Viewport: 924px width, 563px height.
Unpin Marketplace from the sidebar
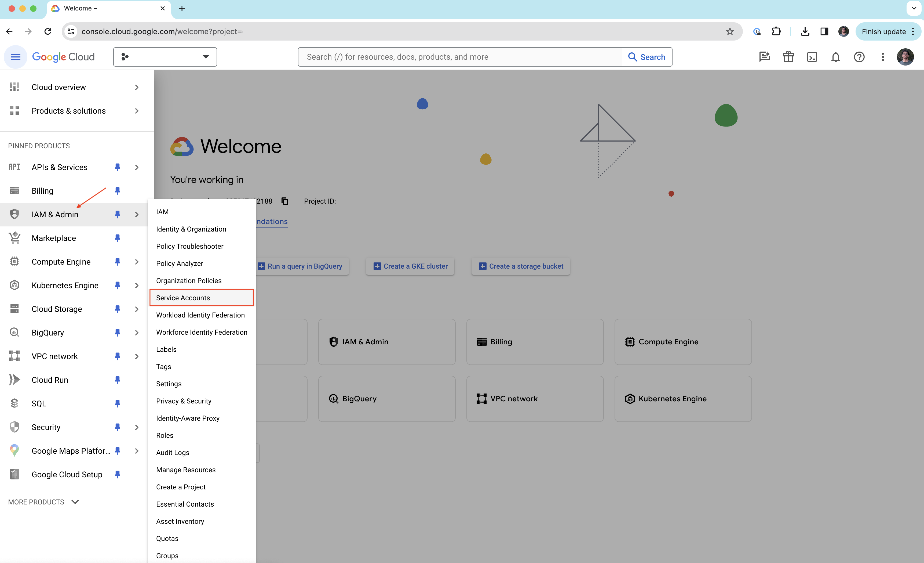pos(117,238)
